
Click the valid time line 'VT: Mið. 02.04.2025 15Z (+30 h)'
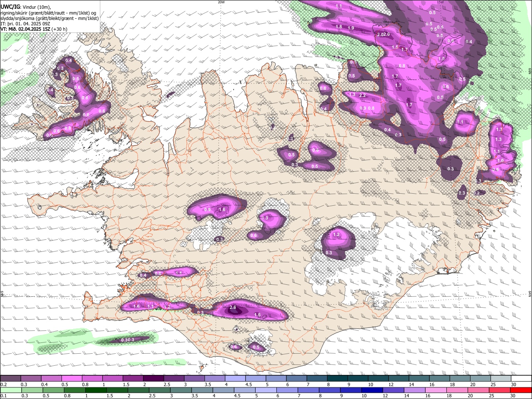coord(34,29)
